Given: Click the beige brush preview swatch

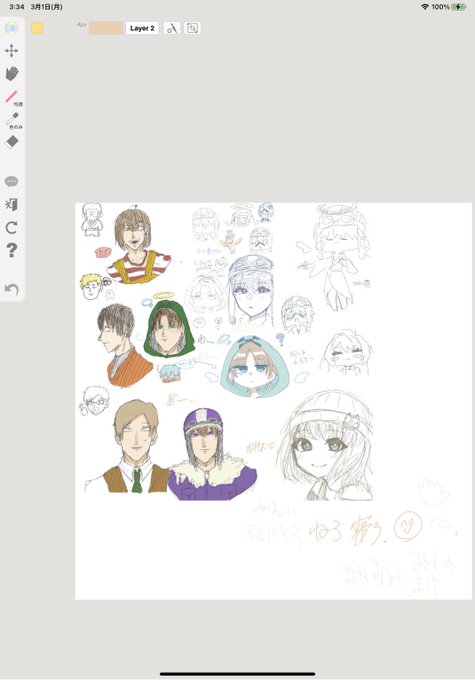Looking at the screenshot, I should pyautogui.click(x=106, y=28).
